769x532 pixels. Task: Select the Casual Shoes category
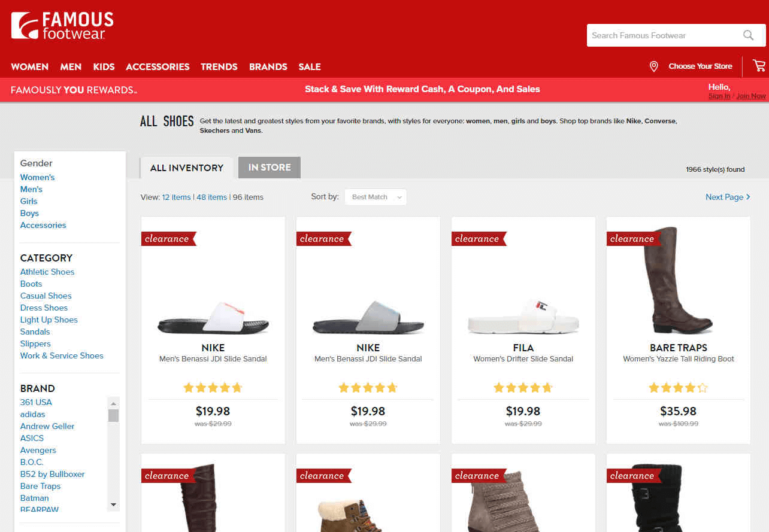[46, 296]
